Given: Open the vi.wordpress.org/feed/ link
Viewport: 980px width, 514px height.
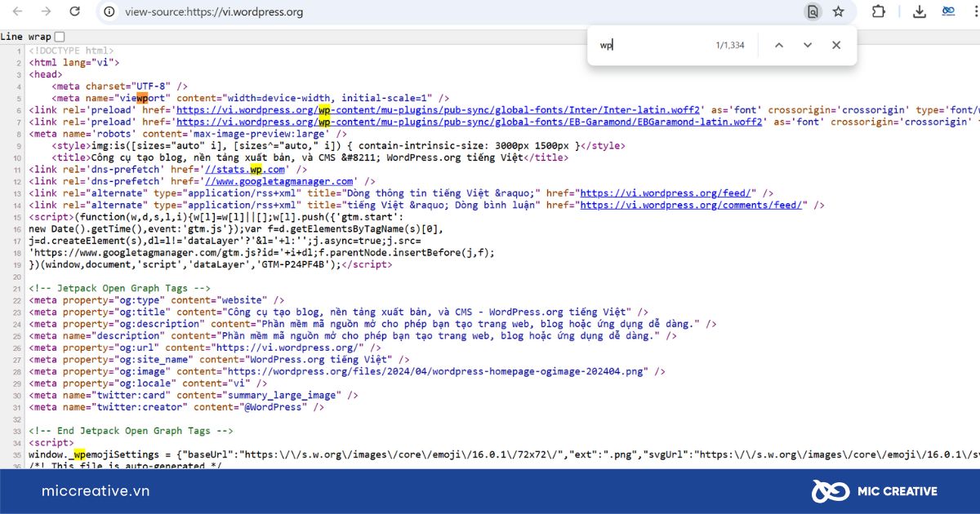Looking at the screenshot, I should pos(665,193).
